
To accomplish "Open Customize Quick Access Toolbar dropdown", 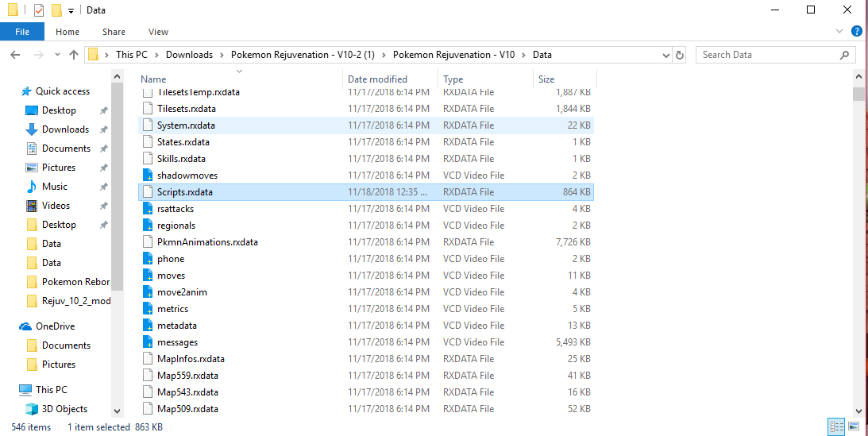I will [x=71, y=11].
